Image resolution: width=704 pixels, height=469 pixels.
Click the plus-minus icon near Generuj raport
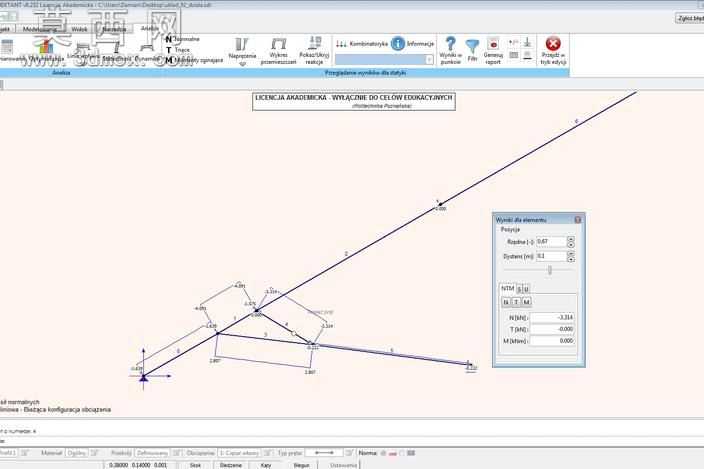click(514, 43)
